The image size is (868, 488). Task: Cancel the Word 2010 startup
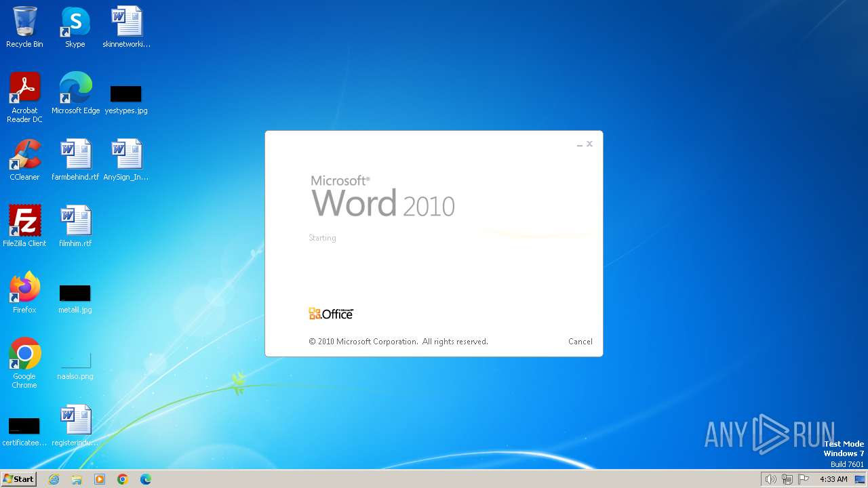click(x=580, y=342)
